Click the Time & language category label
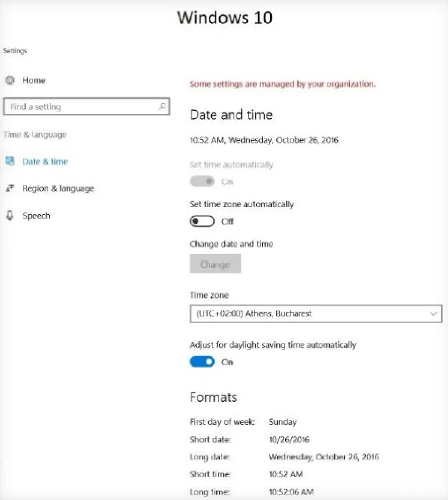448x500 pixels. point(35,134)
